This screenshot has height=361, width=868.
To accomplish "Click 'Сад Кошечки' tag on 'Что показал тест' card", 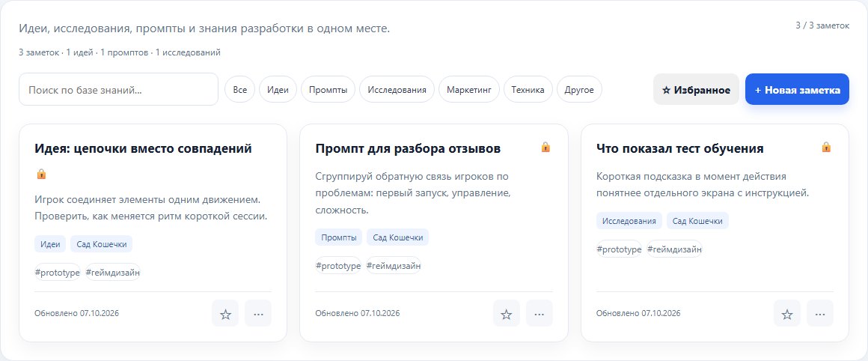I will tap(697, 221).
